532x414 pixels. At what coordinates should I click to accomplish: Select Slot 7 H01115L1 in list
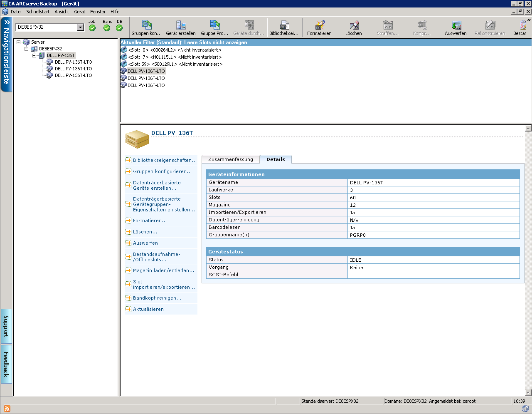175,57
